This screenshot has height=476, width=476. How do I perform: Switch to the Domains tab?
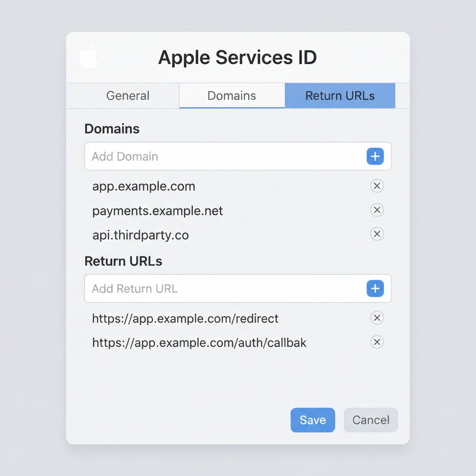231,95
